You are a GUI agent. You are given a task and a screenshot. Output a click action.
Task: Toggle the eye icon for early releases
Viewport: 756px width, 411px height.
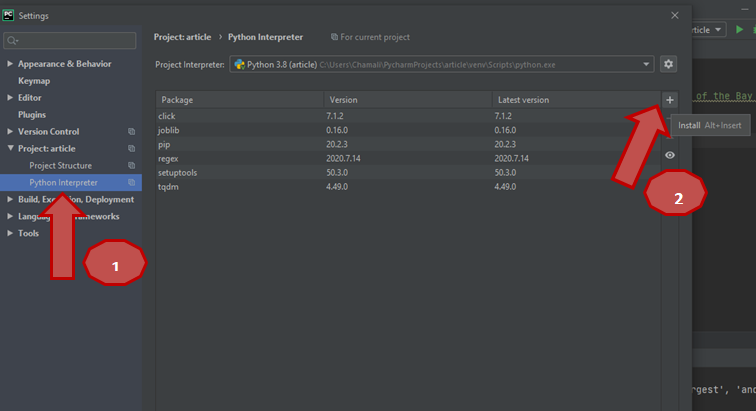(x=670, y=155)
